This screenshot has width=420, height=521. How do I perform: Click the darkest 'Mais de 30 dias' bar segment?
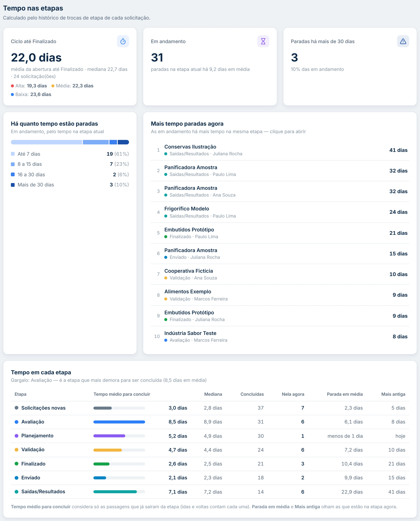click(x=123, y=142)
